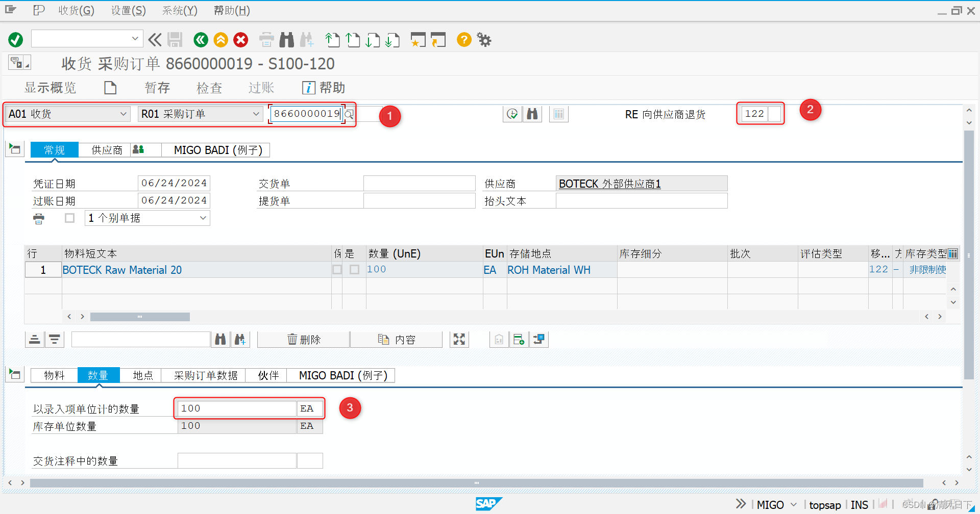This screenshot has width=980, height=514.
Task: Toggle the print slip checkbox beside printer icon
Action: [70, 218]
